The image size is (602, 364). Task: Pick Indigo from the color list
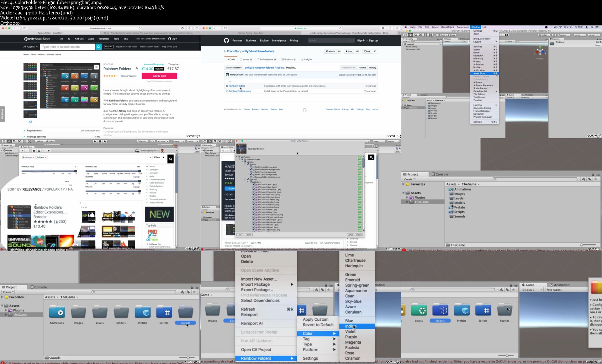[x=357, y=326]
